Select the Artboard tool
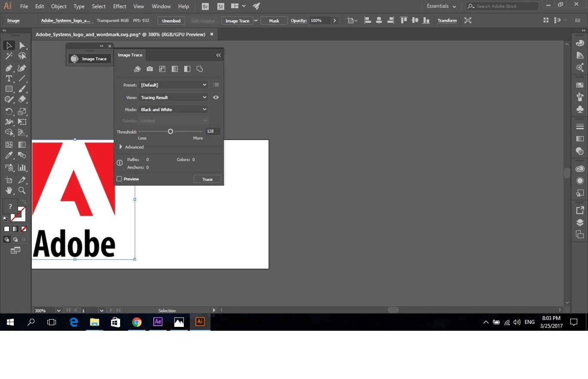The width and height of the screenshot is (588, 379). tap(9, 180)
